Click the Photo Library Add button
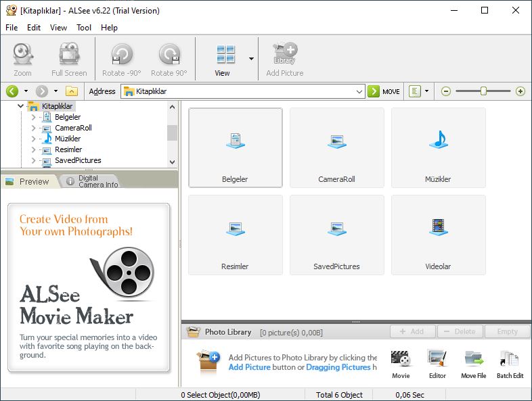The height and width of the screenshot is (401, 532). (413, 331)
